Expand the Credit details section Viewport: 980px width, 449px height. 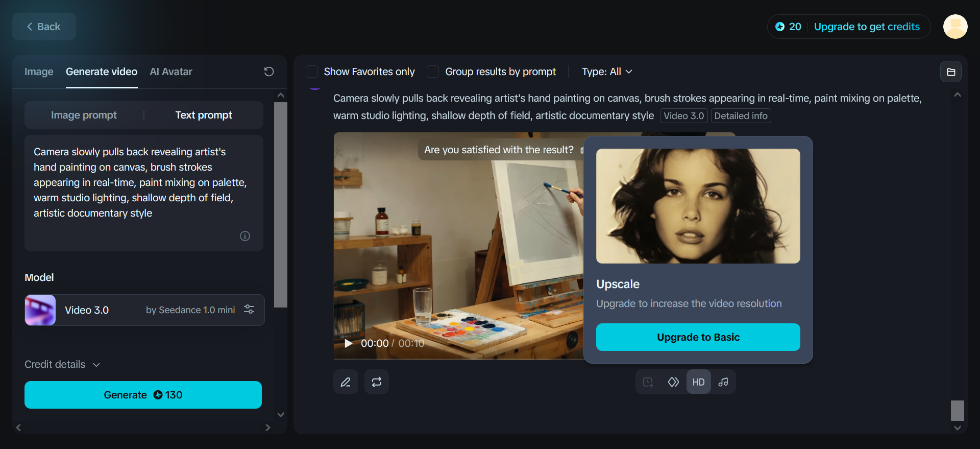62,364
